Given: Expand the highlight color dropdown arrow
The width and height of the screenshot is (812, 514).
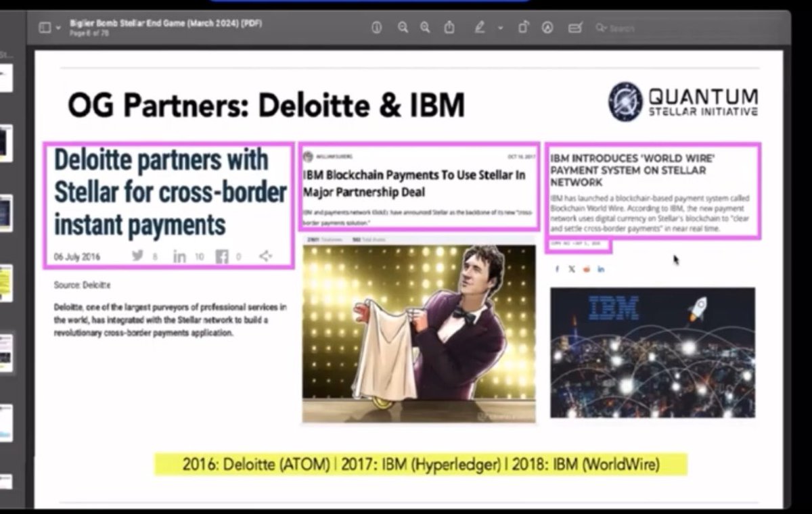Looking at the screenshot, I should pos(501,28).
